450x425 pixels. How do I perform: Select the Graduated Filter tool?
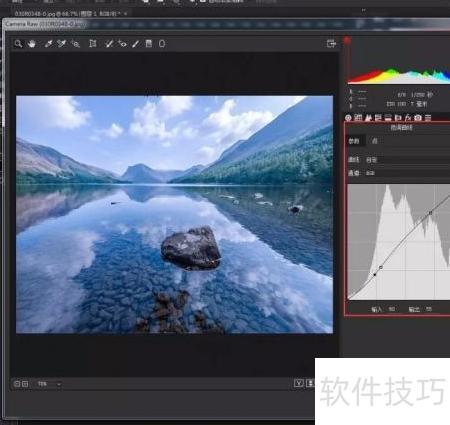coord(149,44)
